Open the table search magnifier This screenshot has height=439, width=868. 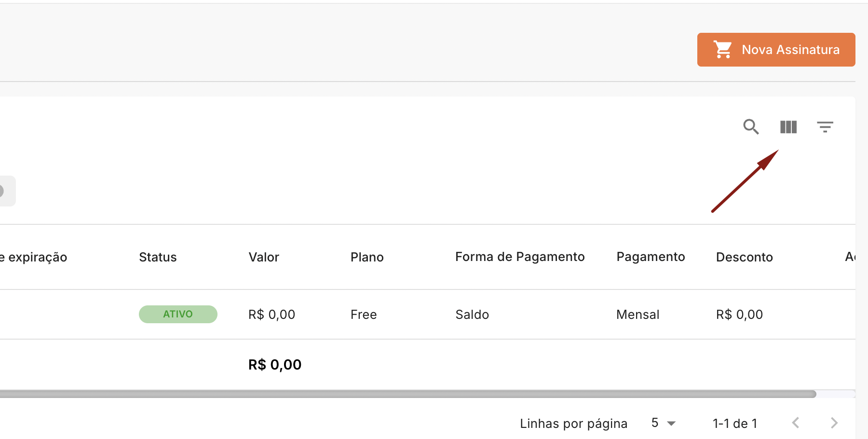click(751, 127)
